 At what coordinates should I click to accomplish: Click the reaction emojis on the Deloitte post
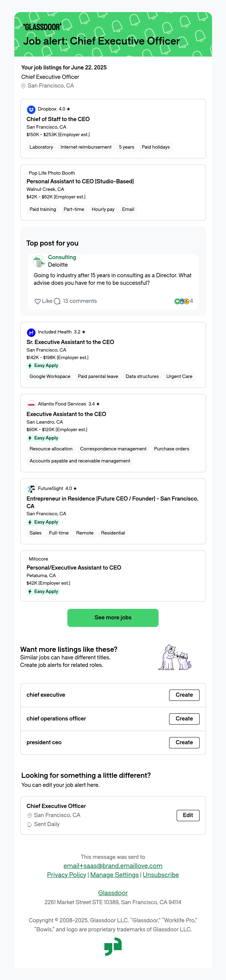pyautogui.click(x=182, y=301)
